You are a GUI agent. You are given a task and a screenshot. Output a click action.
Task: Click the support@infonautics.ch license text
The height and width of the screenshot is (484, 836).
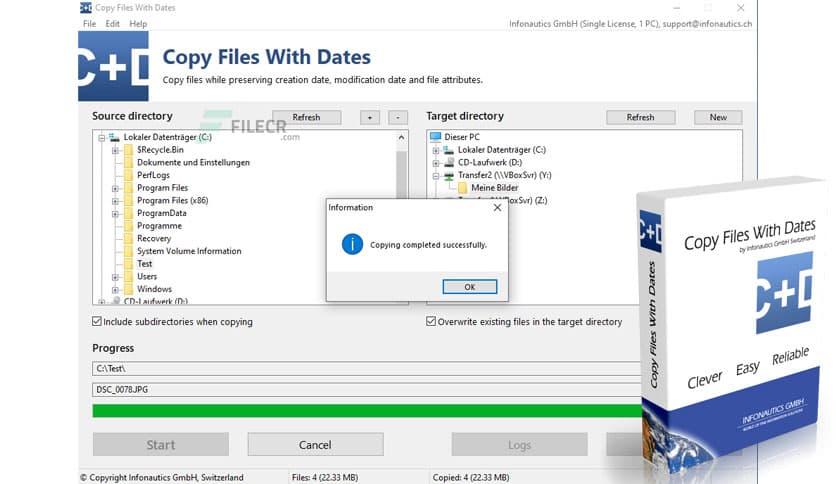click(x=707, y=24)
